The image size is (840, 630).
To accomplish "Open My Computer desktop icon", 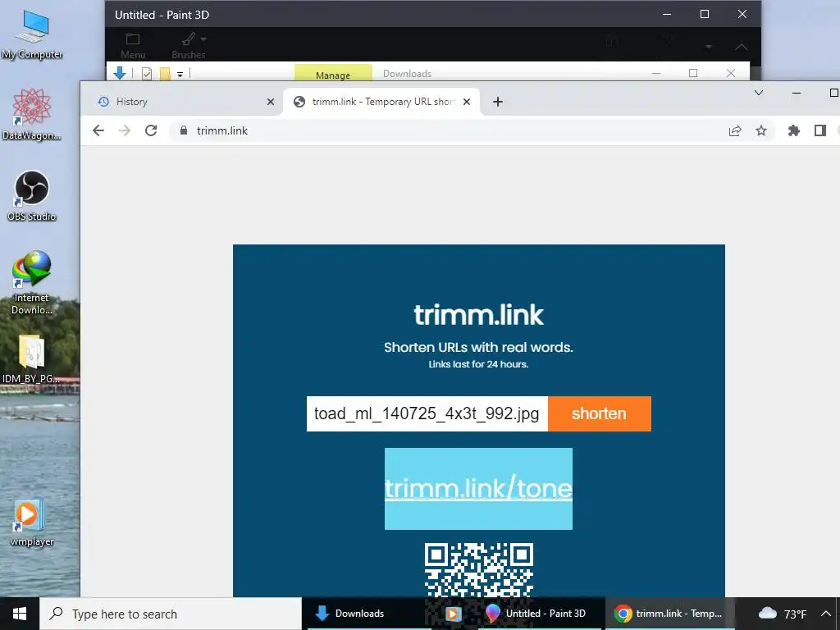I will pyautogui.click(x=32, y=34).
